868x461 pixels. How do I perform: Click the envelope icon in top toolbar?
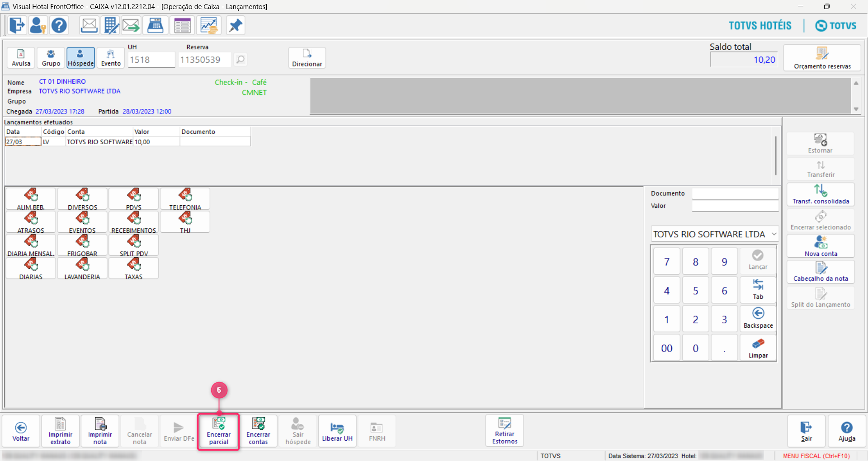coord(89,25)
